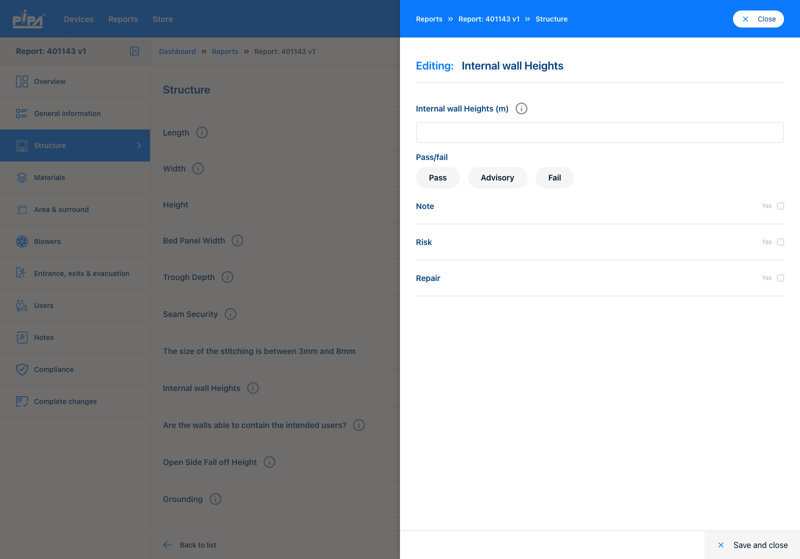Click Save and close button

click(x=752, y=545)
